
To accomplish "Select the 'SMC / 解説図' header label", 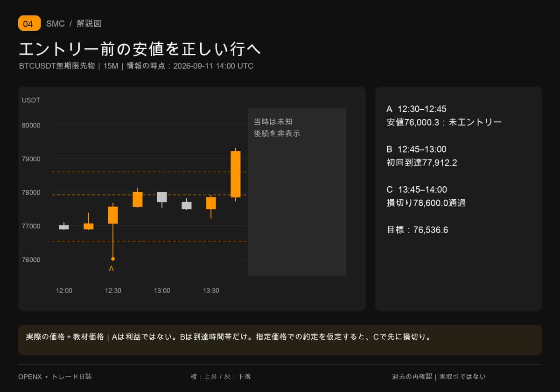I will click(x=74, y=23).
